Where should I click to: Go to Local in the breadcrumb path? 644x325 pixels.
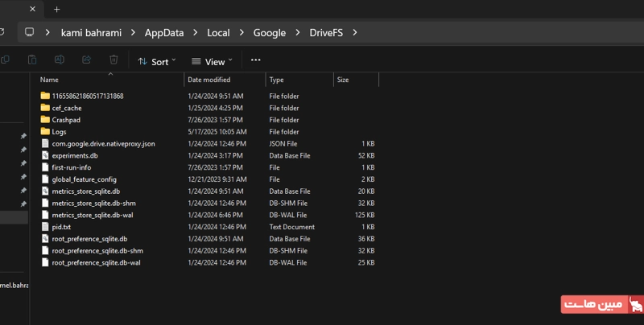coord(218,33)
